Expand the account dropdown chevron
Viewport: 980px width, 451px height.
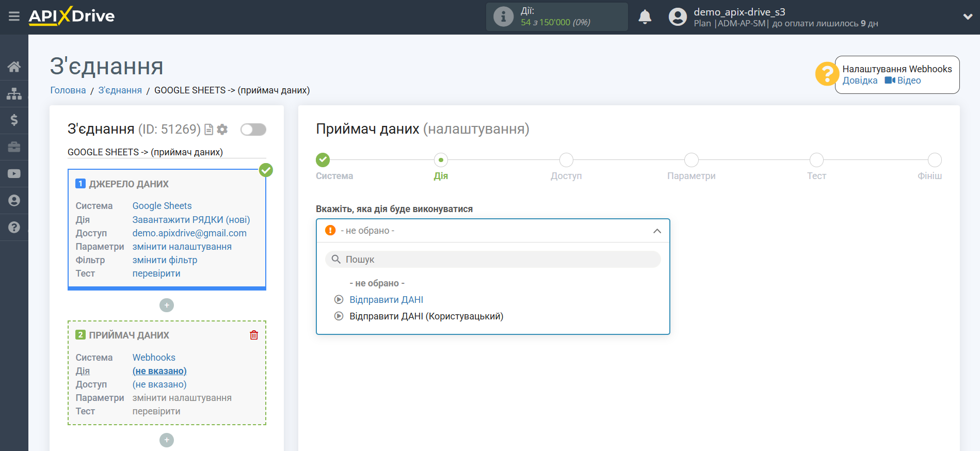[x=968, y=17]
